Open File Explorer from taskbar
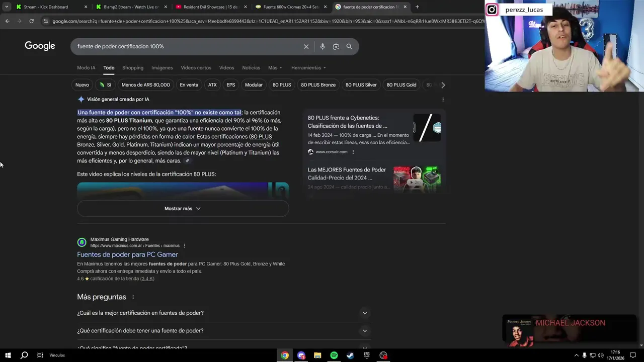 pyautogui.click(x=317, y=355)
